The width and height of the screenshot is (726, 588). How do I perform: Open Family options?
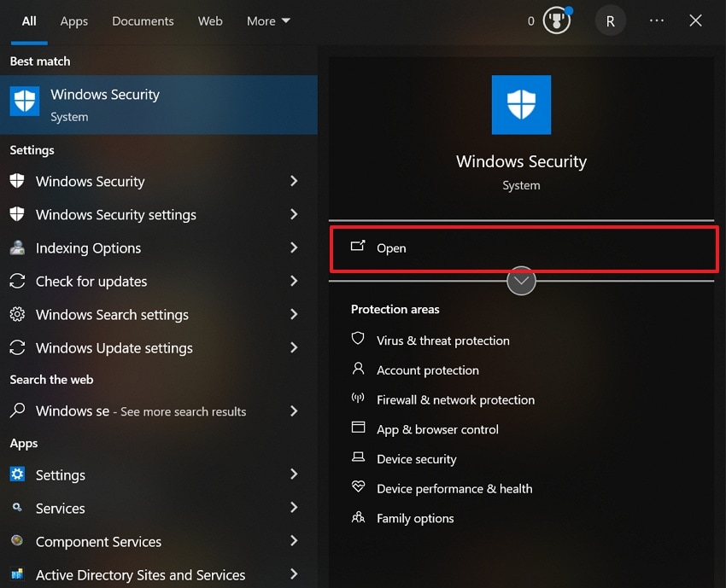[415, 518]
